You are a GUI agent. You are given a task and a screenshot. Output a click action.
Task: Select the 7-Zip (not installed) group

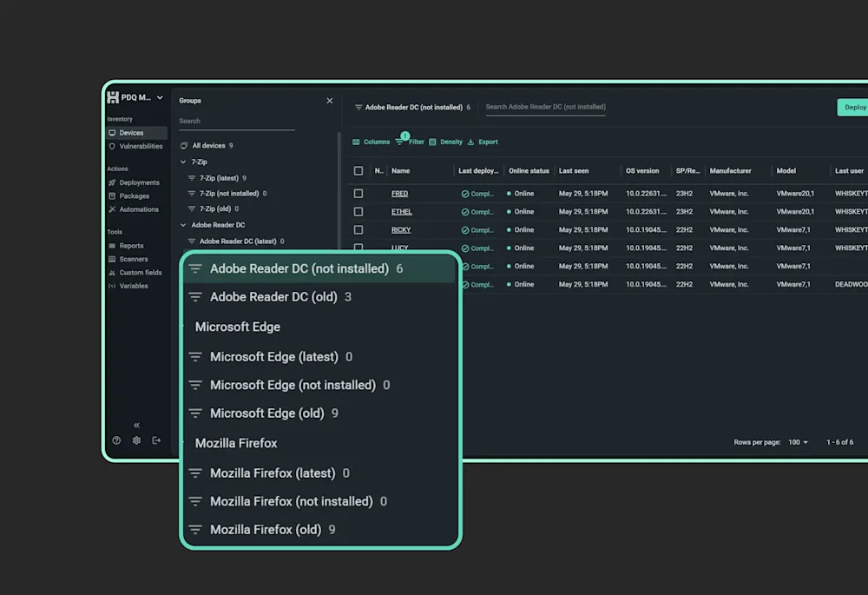pyautogui.click(x=229, y=194)
